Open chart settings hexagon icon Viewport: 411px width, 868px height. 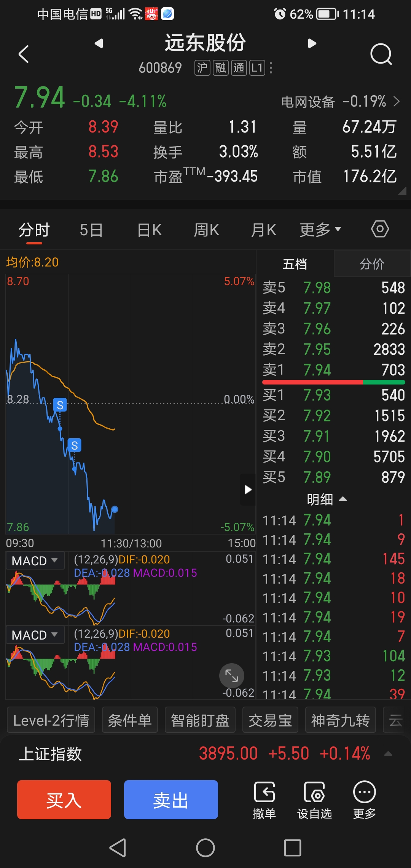pyautogui.click(x=380, y=229)
